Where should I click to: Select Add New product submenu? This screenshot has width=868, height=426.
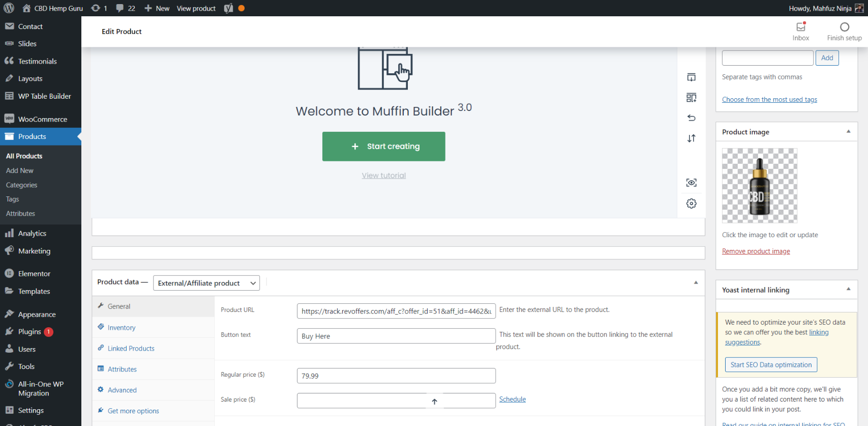point(20,171)
